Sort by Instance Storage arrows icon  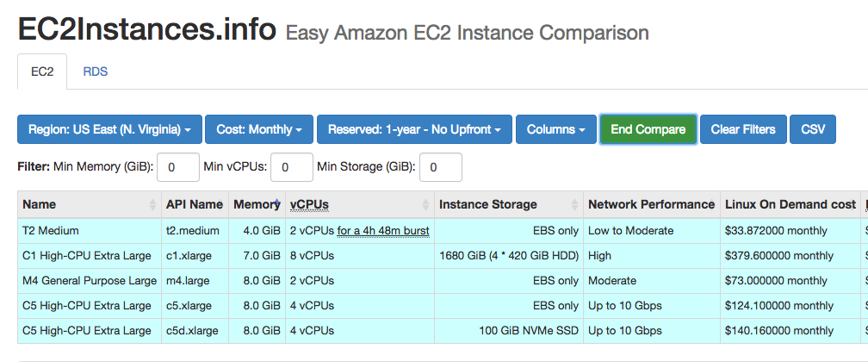click(575, 204)
